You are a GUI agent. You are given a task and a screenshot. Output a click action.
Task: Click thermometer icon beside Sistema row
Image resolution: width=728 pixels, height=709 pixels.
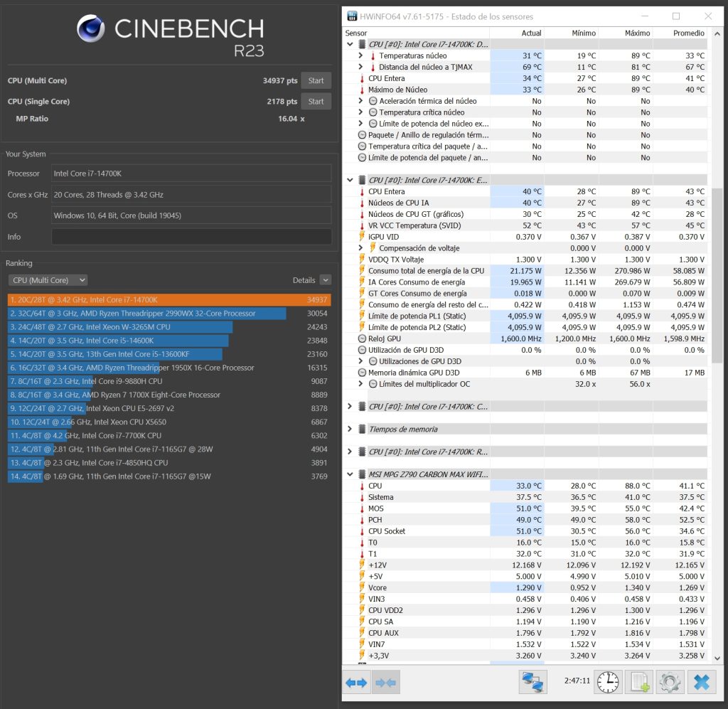pyautogui.click(x=362, y=497)
